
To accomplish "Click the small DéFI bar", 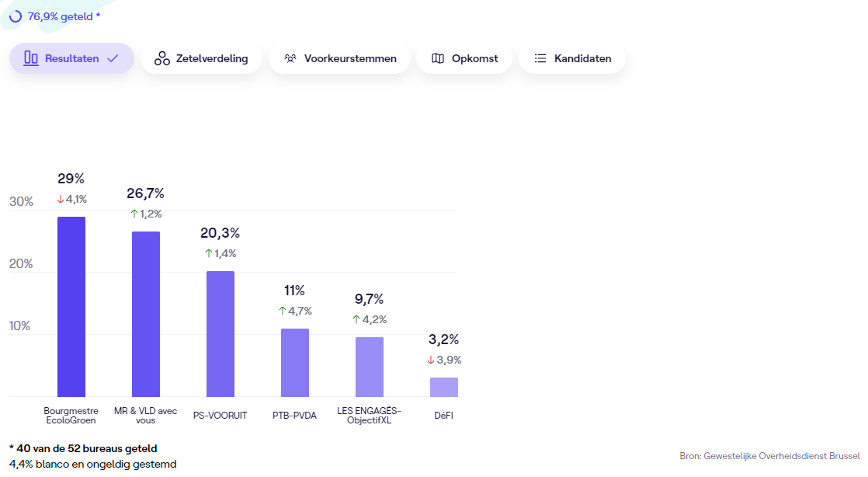I will (444, 387).
